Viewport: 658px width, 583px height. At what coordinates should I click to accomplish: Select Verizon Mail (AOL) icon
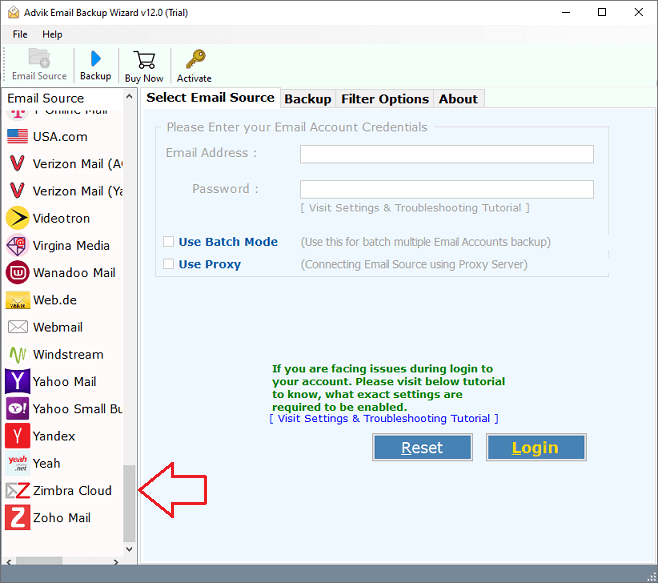click(x=17, y=164)
